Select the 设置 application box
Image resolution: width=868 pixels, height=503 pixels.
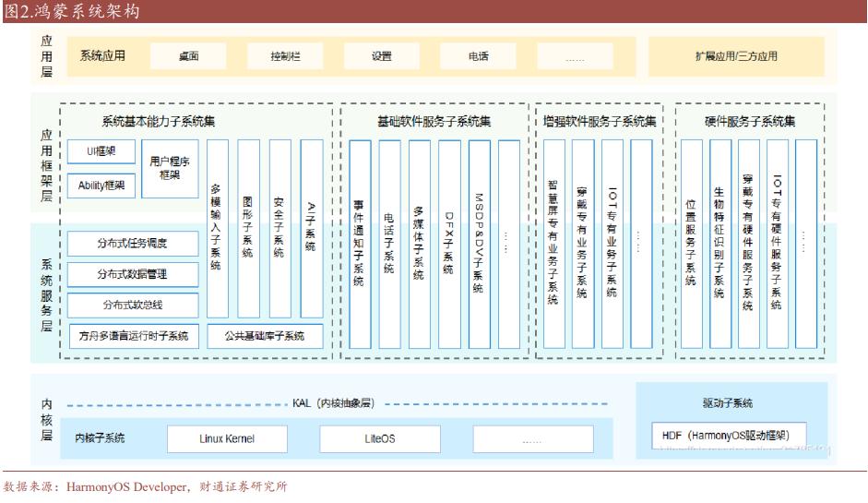(381, 56)
